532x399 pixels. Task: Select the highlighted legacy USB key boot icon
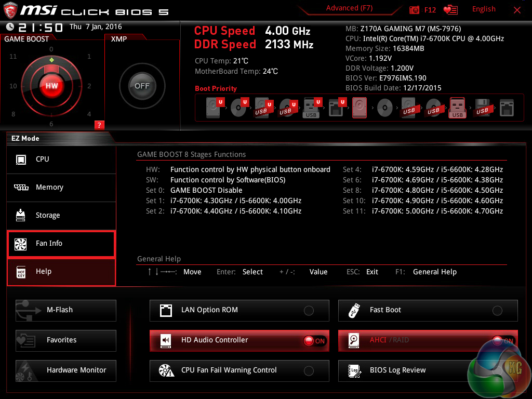(457, 108)
